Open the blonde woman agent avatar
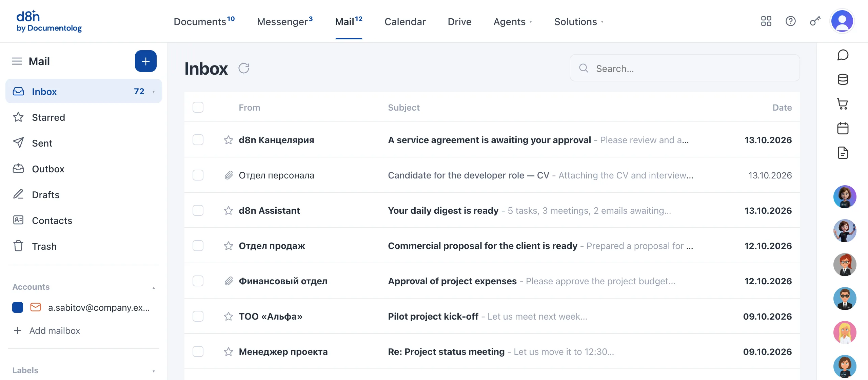 (x=845, y=332)
